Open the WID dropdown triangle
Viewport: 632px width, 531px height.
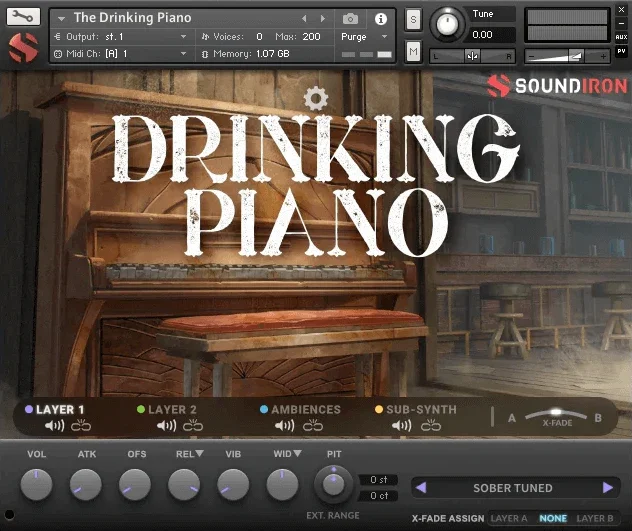[x=297, y=454]
